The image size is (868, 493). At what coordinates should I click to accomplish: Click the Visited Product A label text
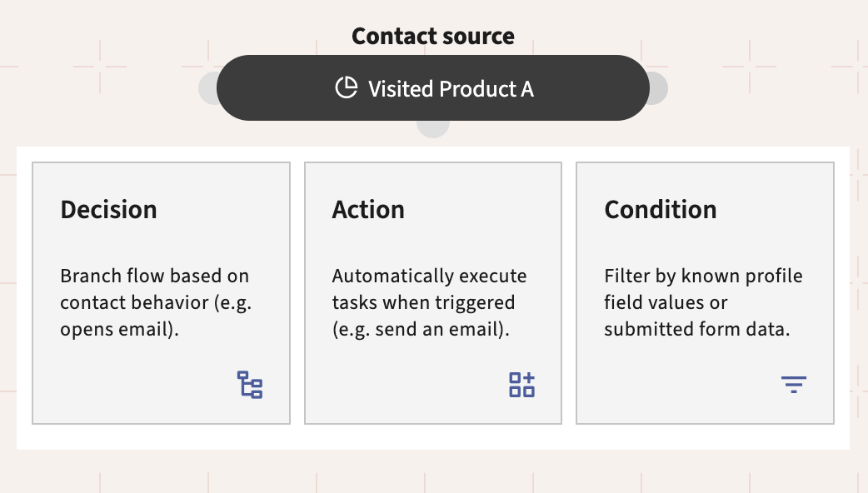(451, 88)
